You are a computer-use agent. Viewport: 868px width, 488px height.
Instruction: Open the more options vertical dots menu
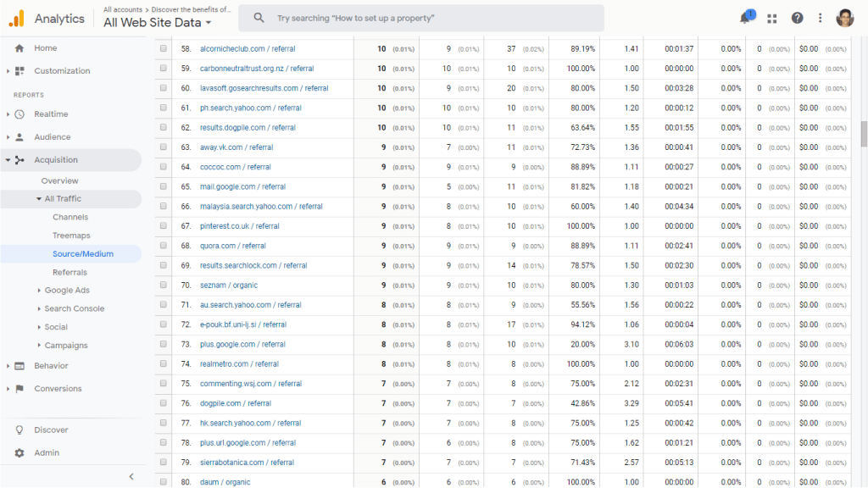(820, 19)
